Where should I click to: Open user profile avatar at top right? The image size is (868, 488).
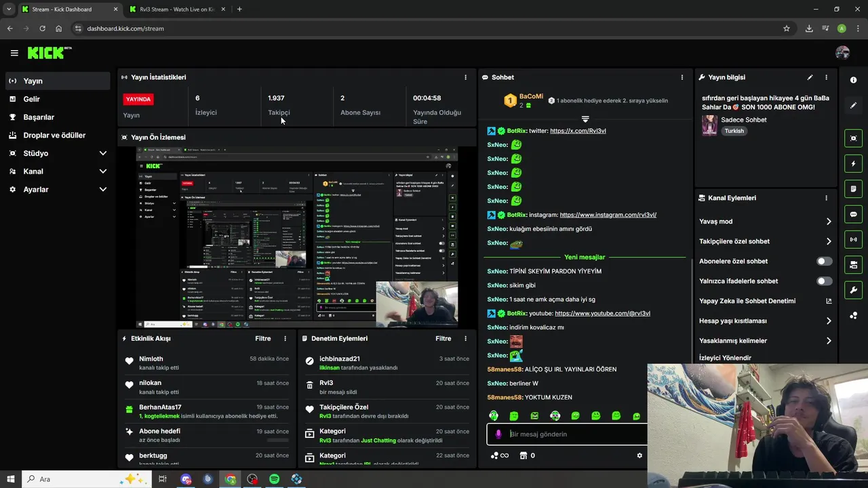click(842, 53)
